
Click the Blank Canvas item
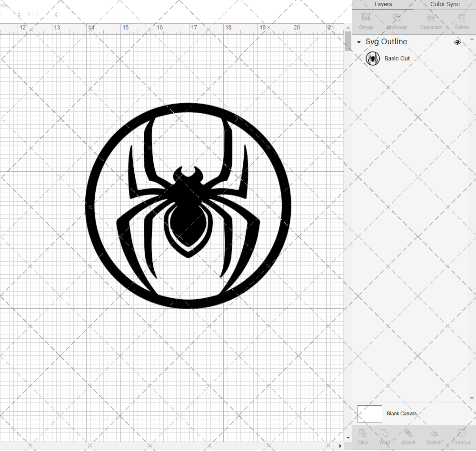click(402, 413)
